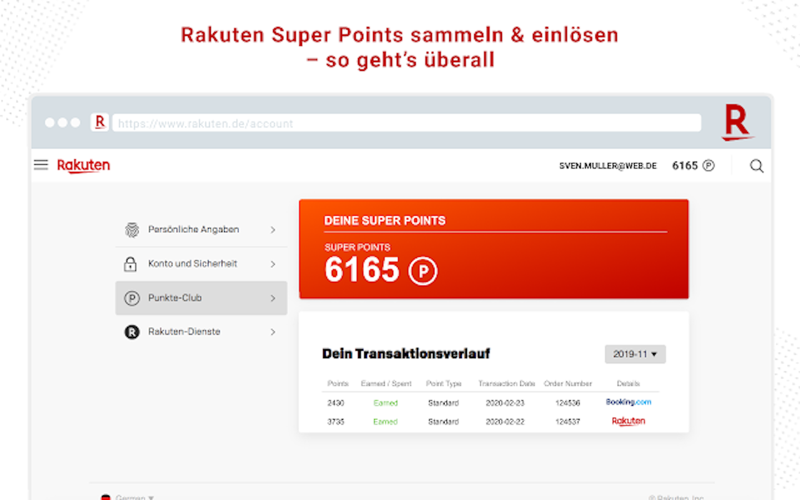This screenshot has width=800, height=500.
Task: Click transaction date 2020-02-22
Action: click(x=505, y=422)
